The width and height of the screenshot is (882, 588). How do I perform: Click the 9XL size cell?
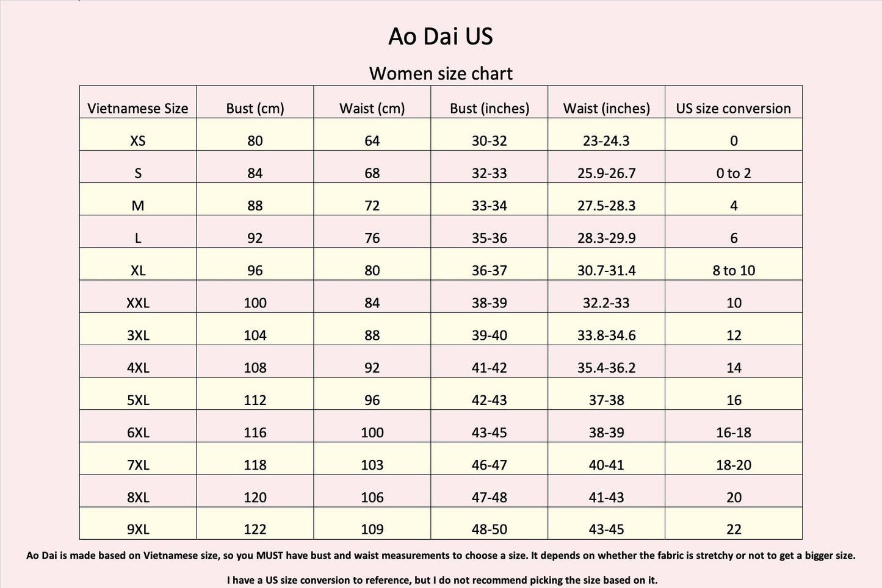pyautogui.click(x=138, y=529)
